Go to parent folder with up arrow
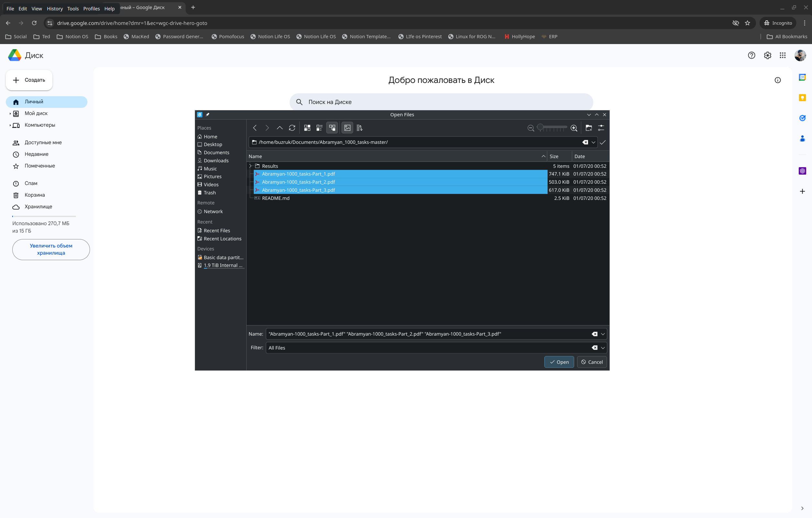 point(280,128)
